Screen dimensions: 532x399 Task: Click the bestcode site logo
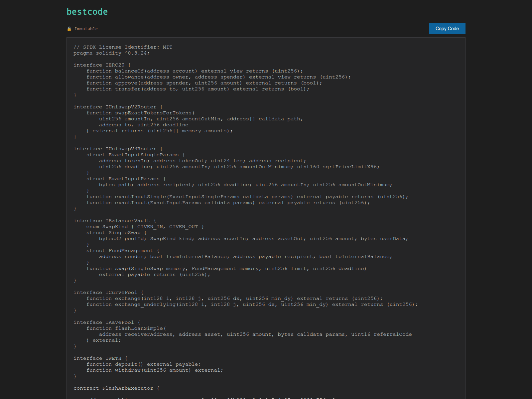pyautogui.click(x=87, y=12)
